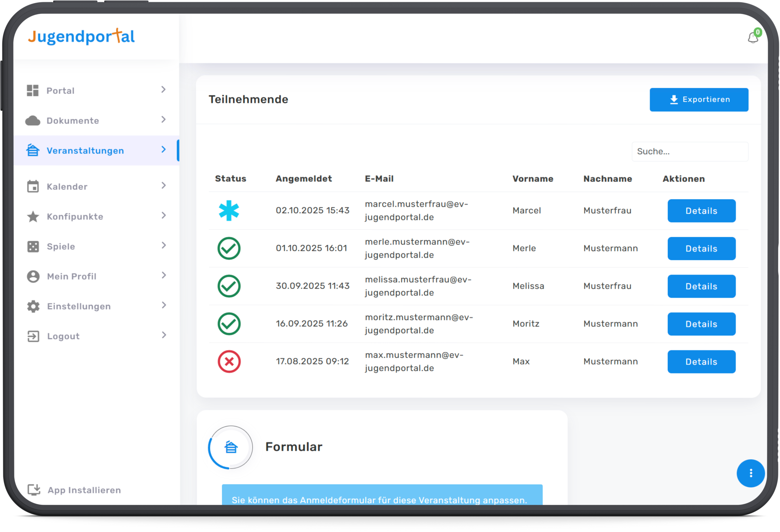
Task: Click the Spiele dice icon
Action: pyautogui.click(x=33, y=247)
